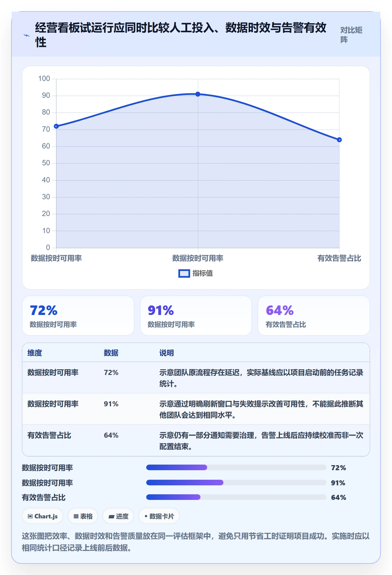Click the peak chart data point at 91
This screenshot has height=575, width=392.
[198, 94]
